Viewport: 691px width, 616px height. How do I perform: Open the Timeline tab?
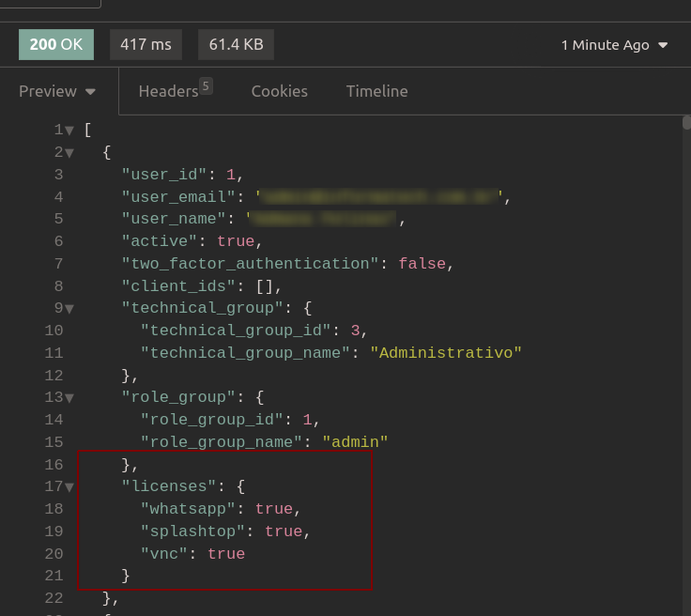(x=376, y=91)
